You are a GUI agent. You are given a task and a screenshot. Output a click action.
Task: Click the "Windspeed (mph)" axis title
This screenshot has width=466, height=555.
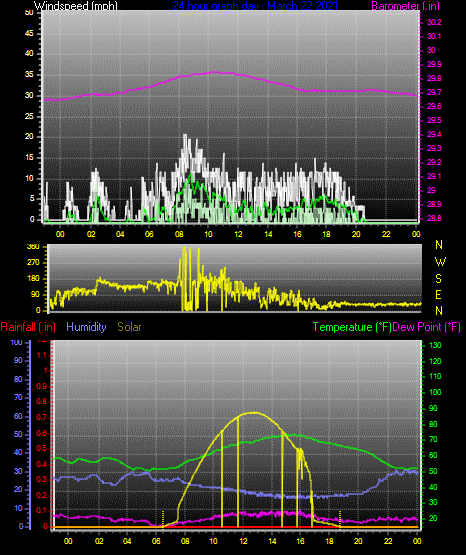(x=75, y=6)
